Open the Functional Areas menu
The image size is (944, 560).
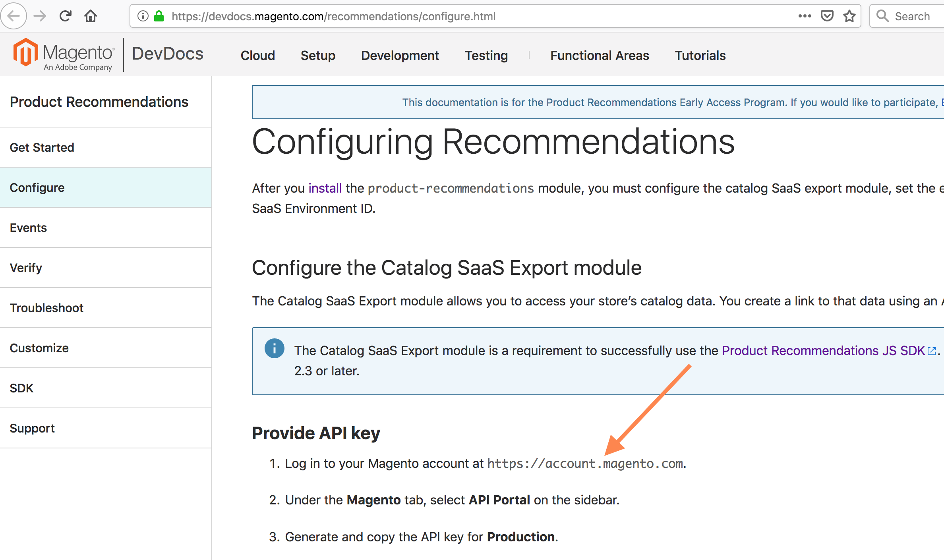click(x=600, y=56)
